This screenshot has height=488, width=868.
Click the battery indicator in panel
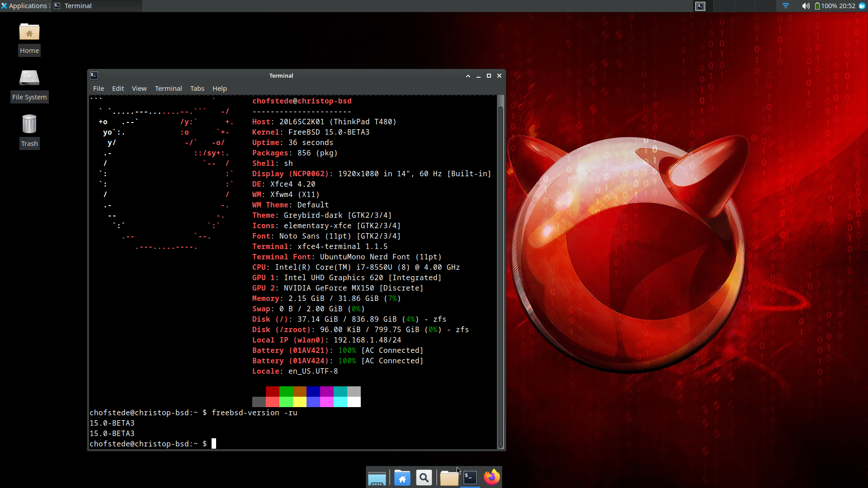817,6
